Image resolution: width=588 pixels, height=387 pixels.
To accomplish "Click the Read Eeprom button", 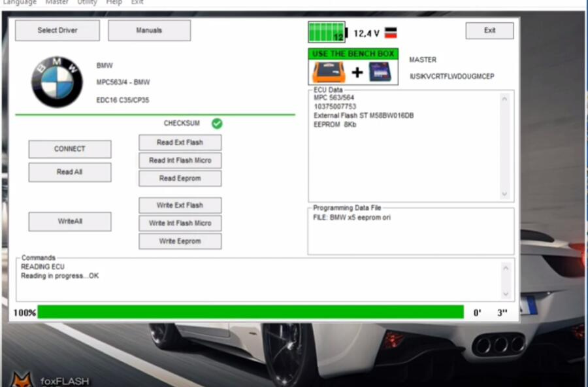I will (x=180, y=178).
